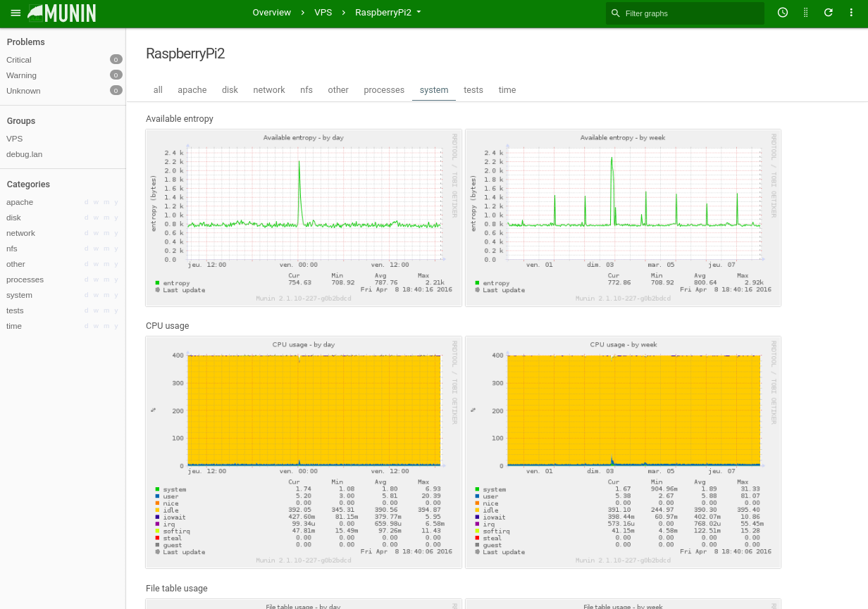Go to VPS in the breadcrumb
868x609 pixels.
pos(323,13)
